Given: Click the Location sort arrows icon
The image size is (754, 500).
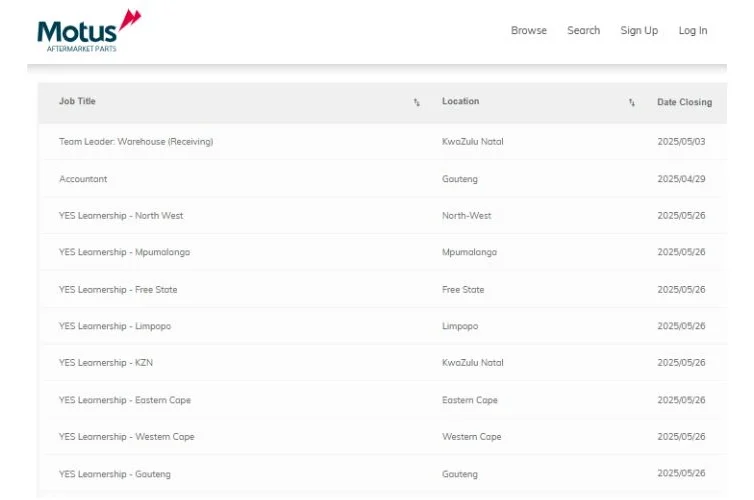Looking at the screenshot, I should (x=631, y=103).
